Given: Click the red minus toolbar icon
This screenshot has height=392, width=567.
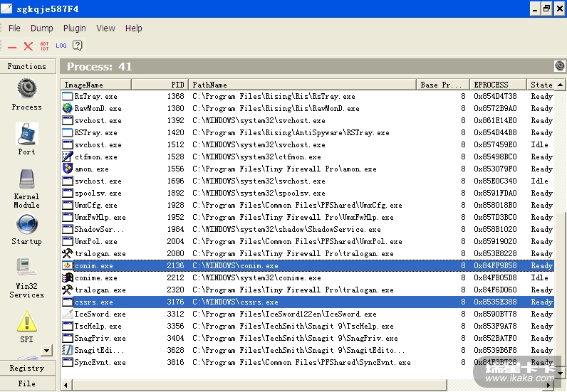Looking at the screenshot, I should (12, 47).
